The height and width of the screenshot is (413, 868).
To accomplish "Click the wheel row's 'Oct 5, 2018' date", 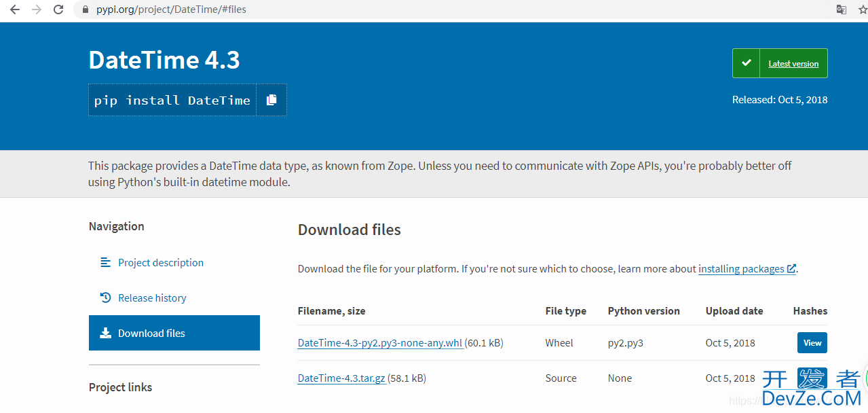I will [x=730, y=343].
